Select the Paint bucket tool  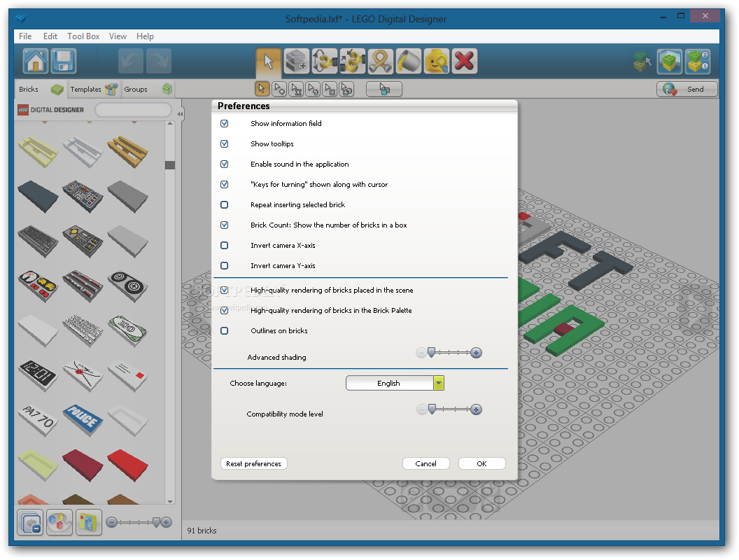(x=409, y=62)
